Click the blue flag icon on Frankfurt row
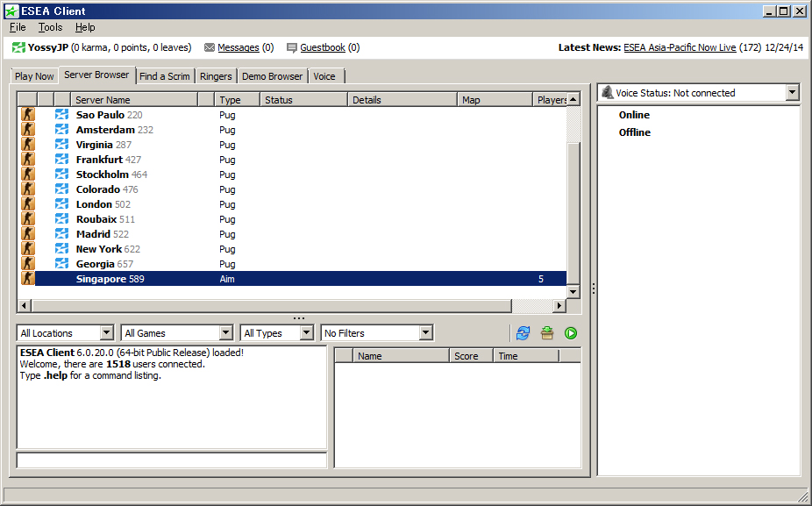The image size is (812, 506). (61, 160)
